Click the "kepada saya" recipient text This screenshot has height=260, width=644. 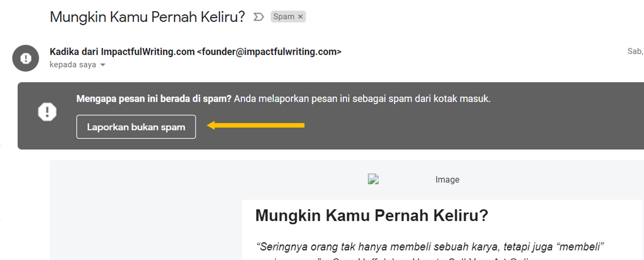point(73,65)
